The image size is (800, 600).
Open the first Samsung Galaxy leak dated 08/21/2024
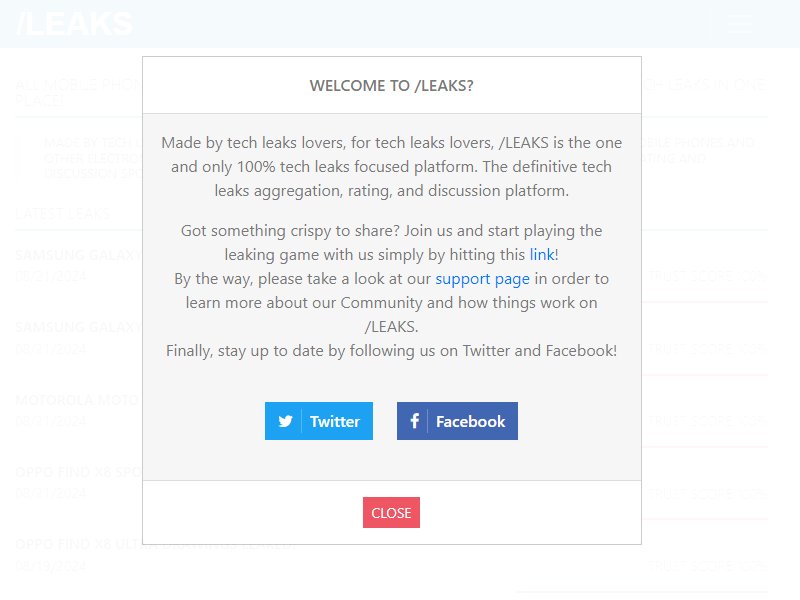pyautogui.click(x=79, y=255)
